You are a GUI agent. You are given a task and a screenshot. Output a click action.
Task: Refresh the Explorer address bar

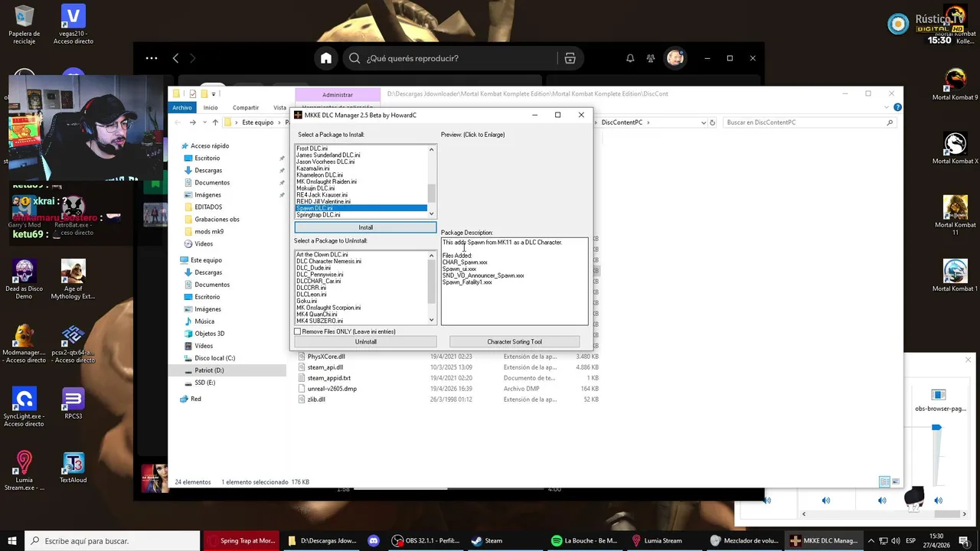pyautogui.click(x=713, y=122)
